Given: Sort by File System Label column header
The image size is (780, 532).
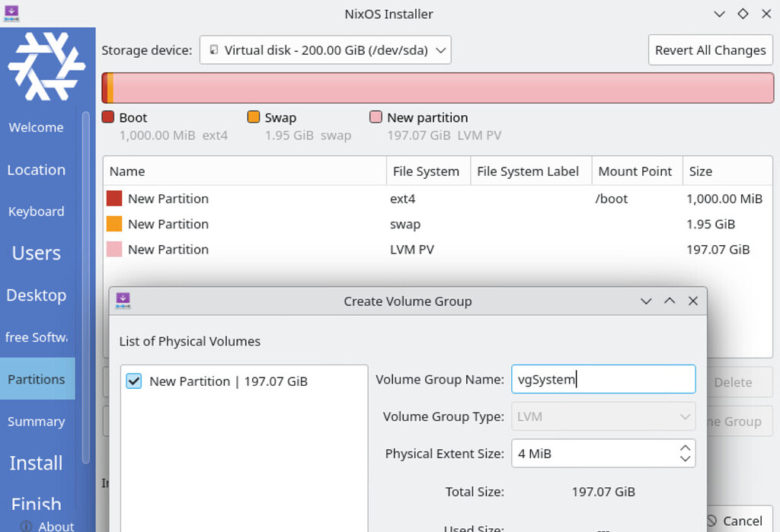Looking at the screenshot, I should click(x=531, y=171).
